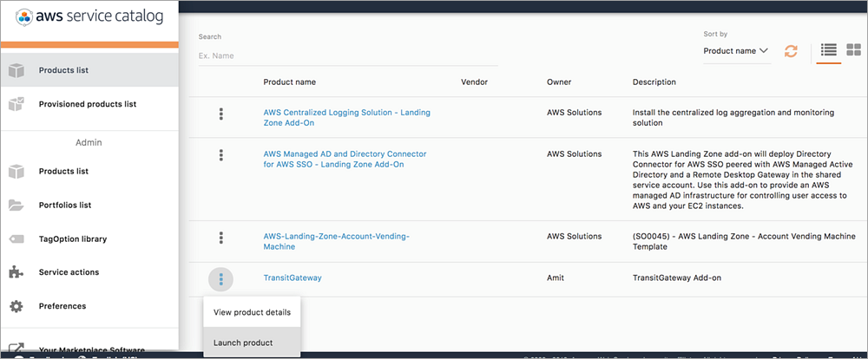Click the Your Marketplace Software external icon

click(16, 349)
